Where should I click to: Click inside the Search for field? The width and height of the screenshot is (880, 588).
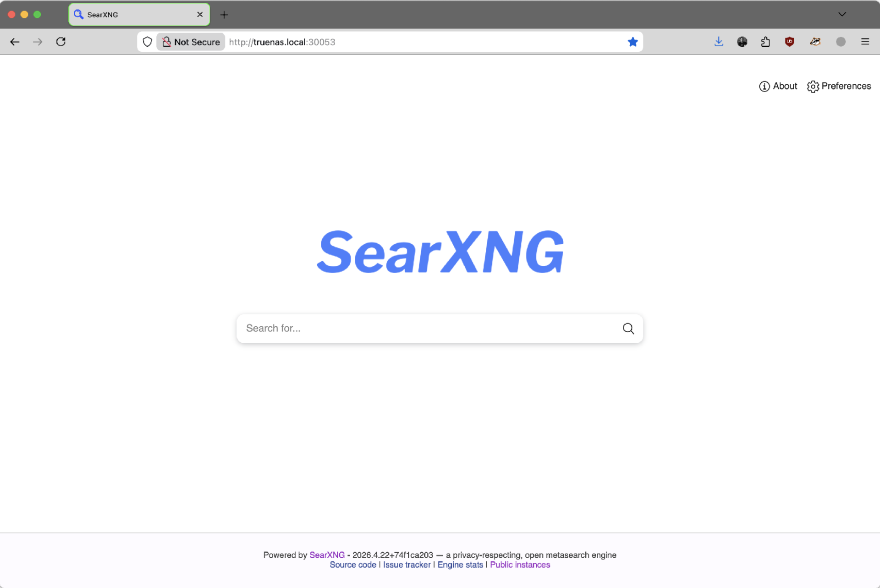[x=412, y=329]
